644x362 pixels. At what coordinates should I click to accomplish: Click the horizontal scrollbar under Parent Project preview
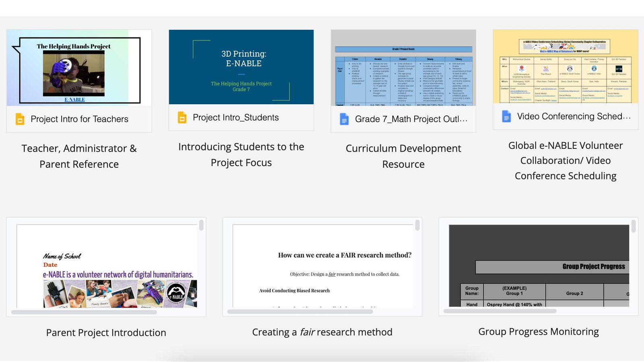(x=84, y=312)
